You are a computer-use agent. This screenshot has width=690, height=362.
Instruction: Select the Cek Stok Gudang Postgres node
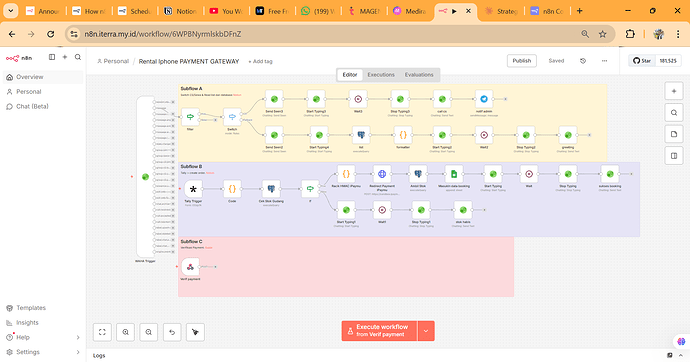click(271, 189)
